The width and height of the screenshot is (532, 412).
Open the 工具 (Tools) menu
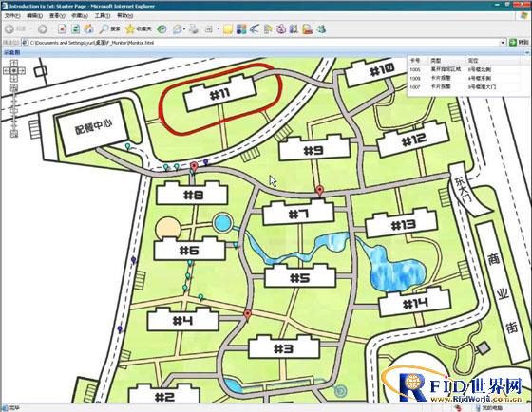pyautogui.click(x=103, y=15)
